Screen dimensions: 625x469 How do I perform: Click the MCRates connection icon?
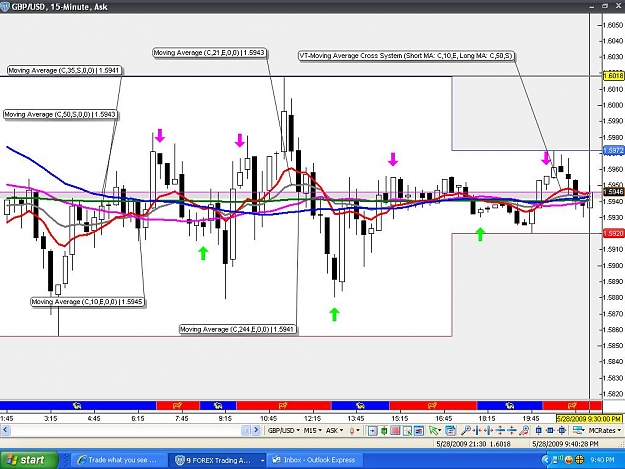tap(578, 430)
